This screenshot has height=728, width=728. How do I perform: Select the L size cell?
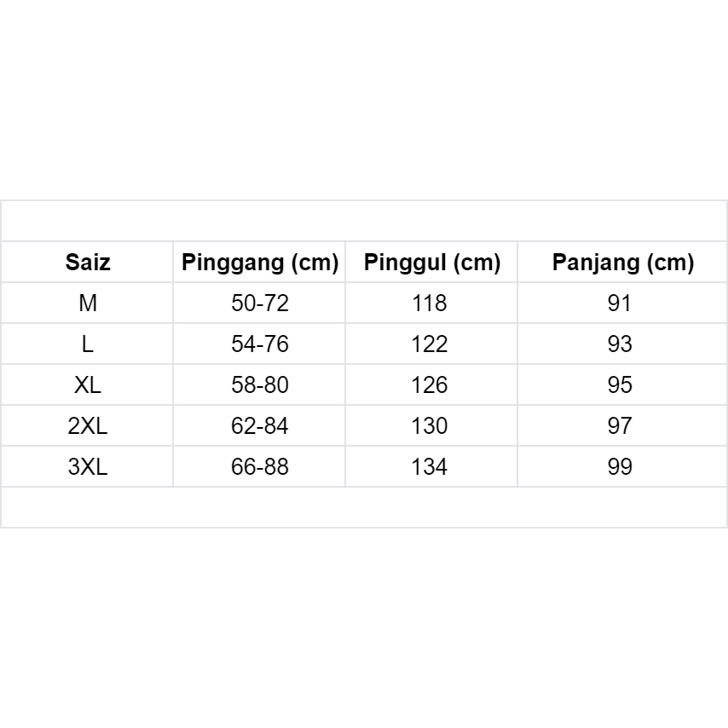pyautogui.click(x=88, y=344)
